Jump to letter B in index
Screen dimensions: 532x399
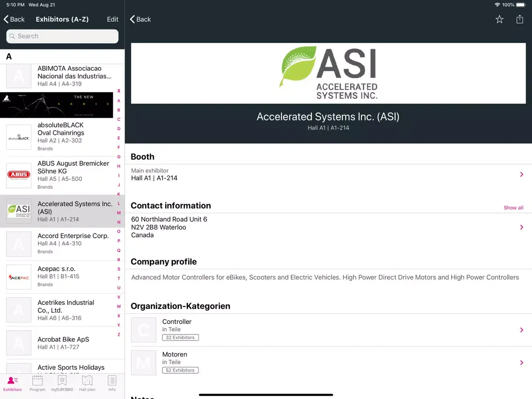coord(119,110)
